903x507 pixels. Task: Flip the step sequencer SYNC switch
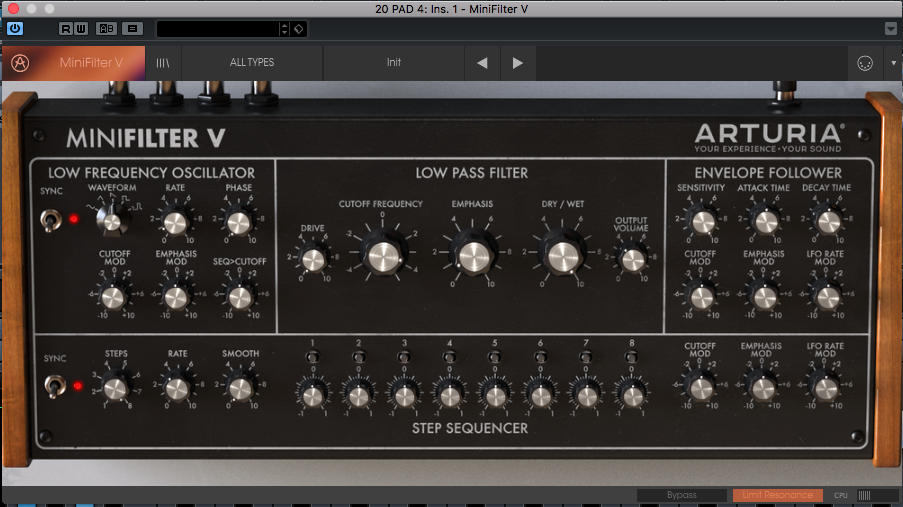pos(55,386)
